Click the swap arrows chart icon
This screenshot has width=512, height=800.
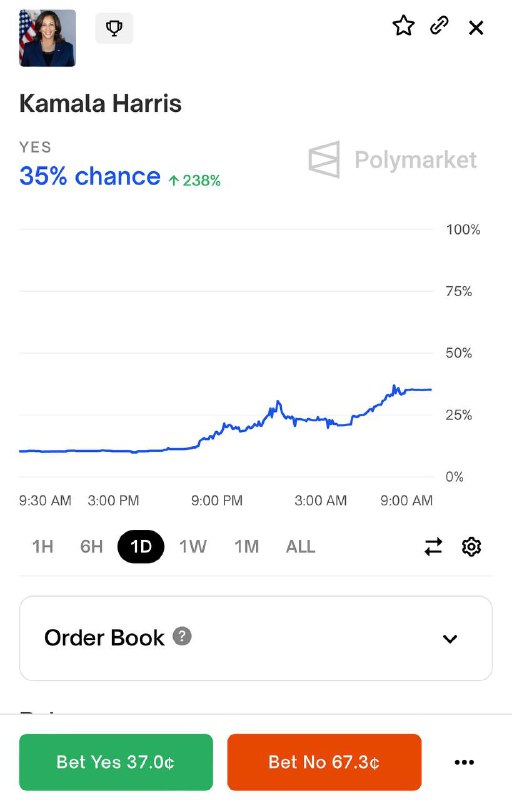click(433, 547)
